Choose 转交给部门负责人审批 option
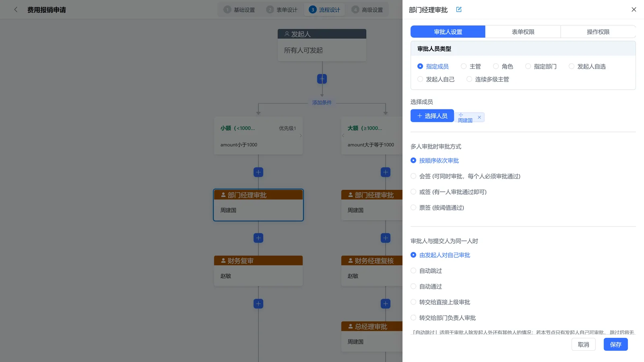The width and height of the screenshot is (644, 362). tap(443, 318)
